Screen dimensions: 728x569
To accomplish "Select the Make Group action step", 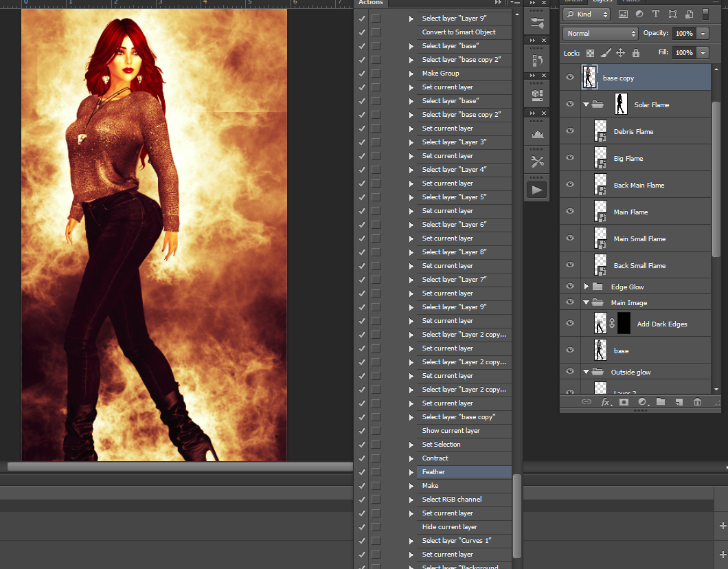I will 440,74.
